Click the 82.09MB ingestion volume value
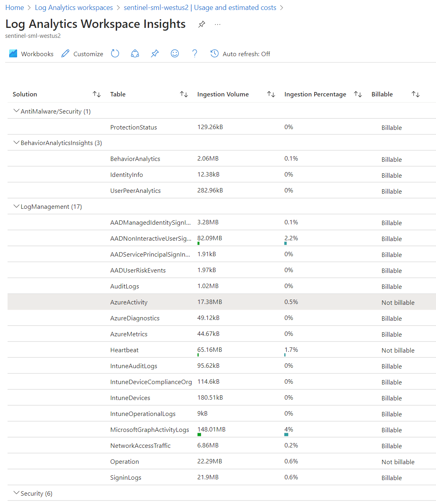The image size is (436, 504). coord(210,238)
